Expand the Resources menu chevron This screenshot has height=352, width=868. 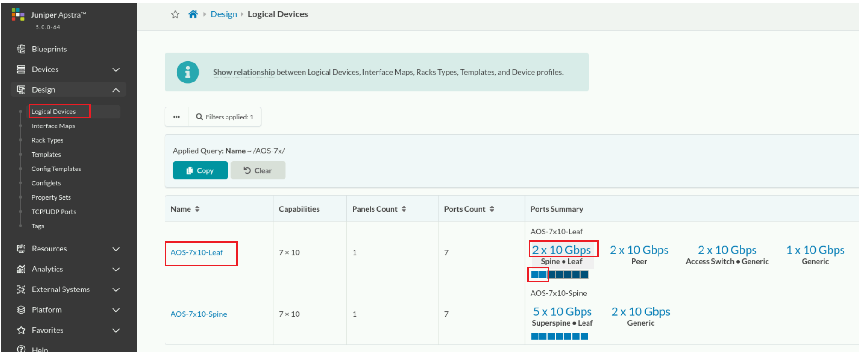pyautogui.click(x=116, y=249)
